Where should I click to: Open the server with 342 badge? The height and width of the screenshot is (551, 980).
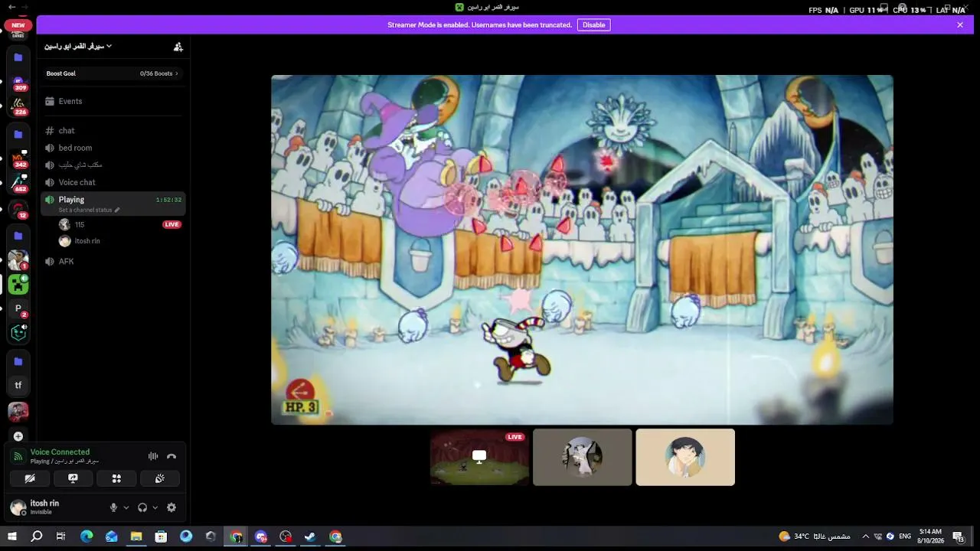pos(18,159)
